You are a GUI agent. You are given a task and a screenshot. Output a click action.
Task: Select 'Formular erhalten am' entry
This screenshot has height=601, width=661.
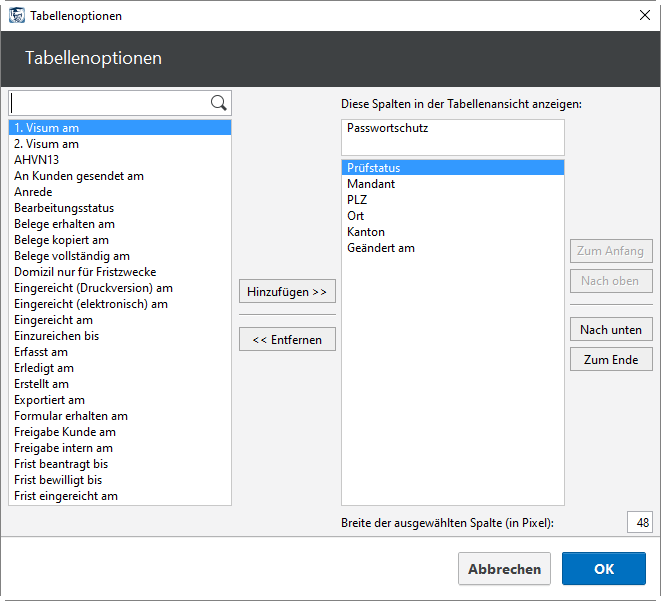[x=120, y=416]
